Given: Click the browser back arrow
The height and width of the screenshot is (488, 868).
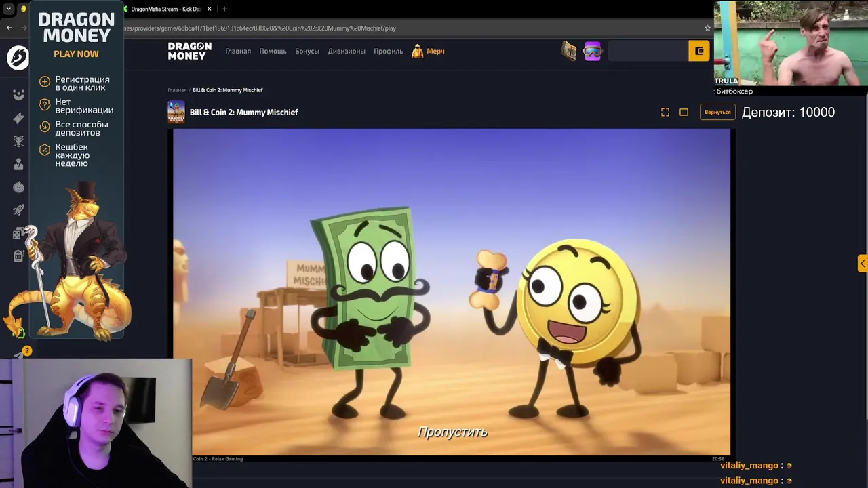Looking at the screenshot, I should [x=9, y=28].
